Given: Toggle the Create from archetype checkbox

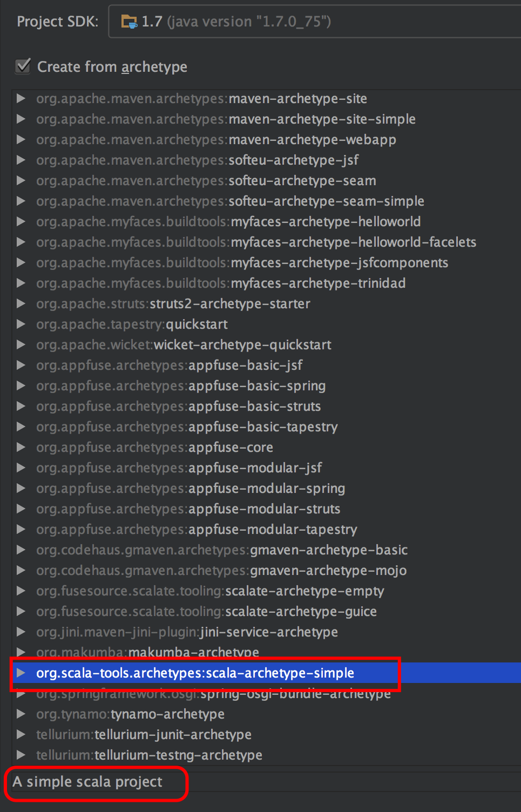Looking at the screenshot, I should 23,66.
